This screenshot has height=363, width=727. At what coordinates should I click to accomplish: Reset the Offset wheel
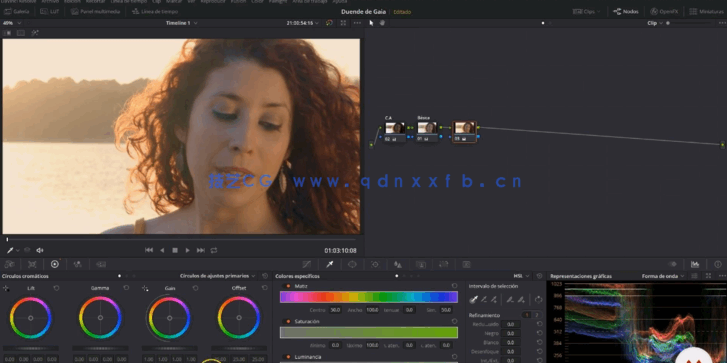tap(265, 288)
